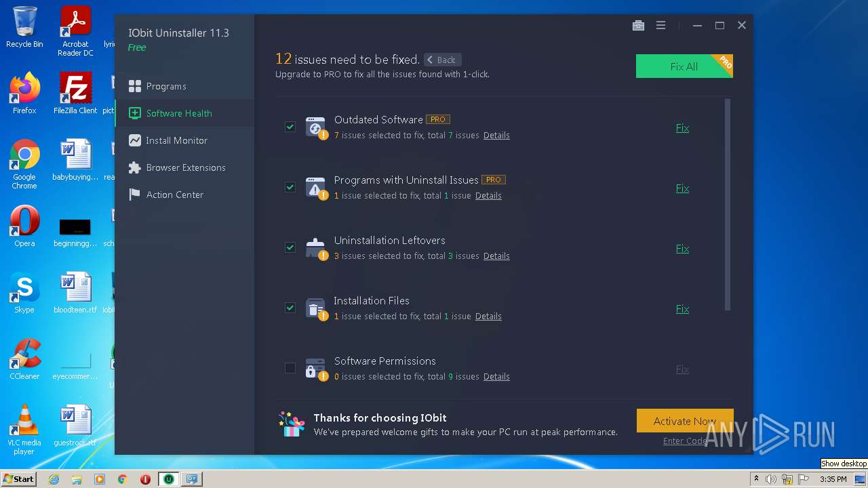868x488 pixels.
Task: Select the babybuying document icon
Action: pyautogui.click(x=75, y=159)
